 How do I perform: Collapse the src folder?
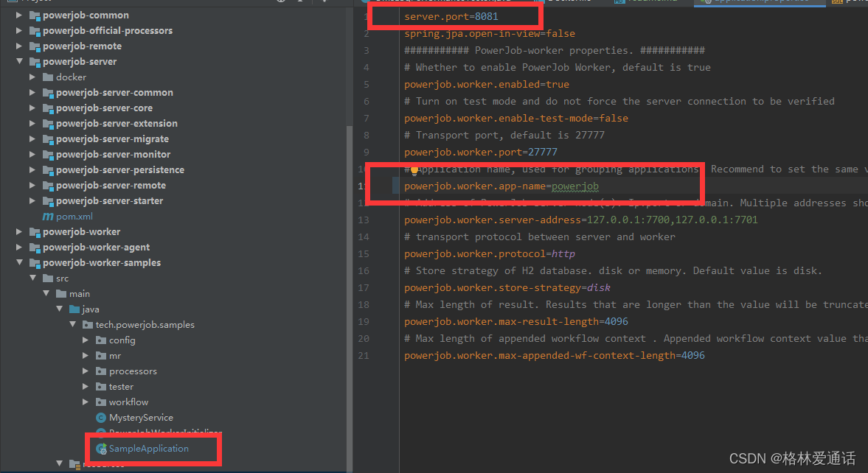point(32,278)
